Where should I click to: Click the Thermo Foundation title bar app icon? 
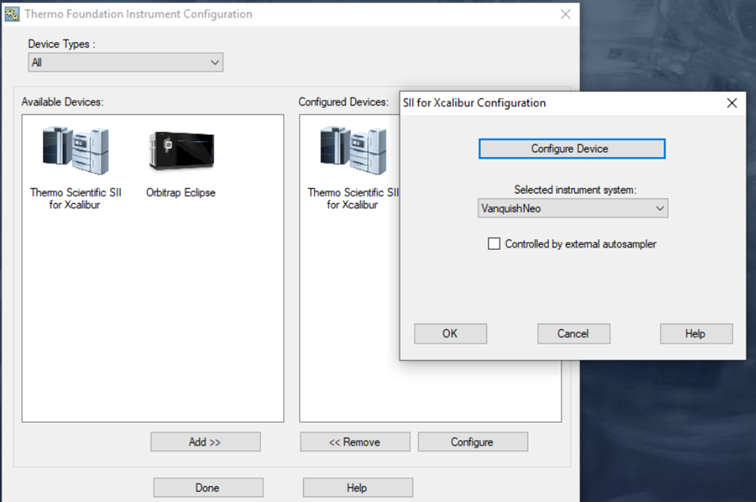pyautogui.click(x=12, y=14)
